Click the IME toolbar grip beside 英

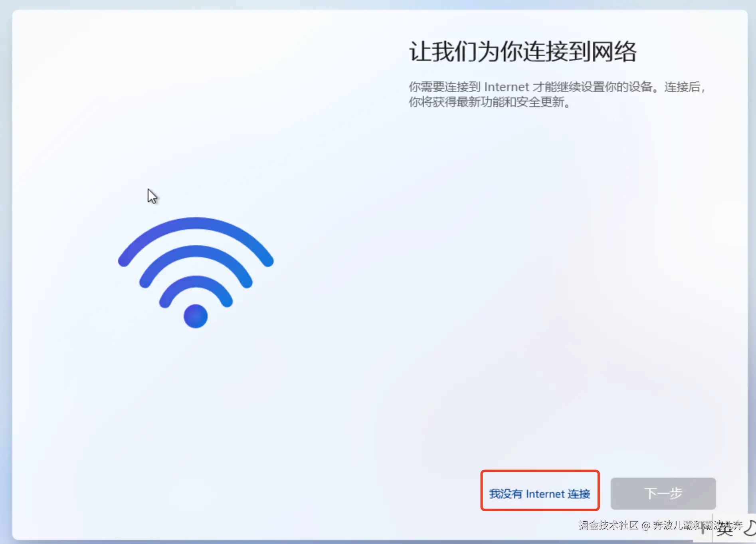[703, 530]
